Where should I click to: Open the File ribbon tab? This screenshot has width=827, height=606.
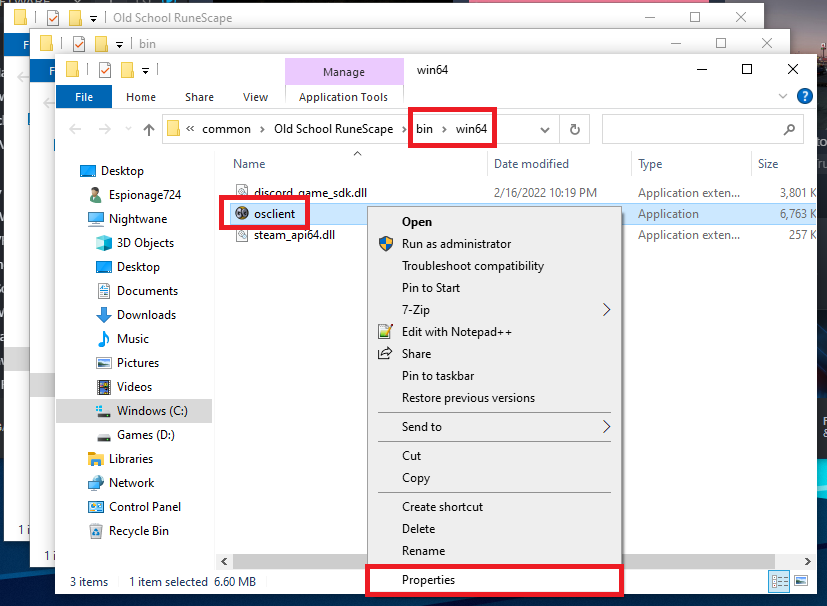(x=84, y=97)
